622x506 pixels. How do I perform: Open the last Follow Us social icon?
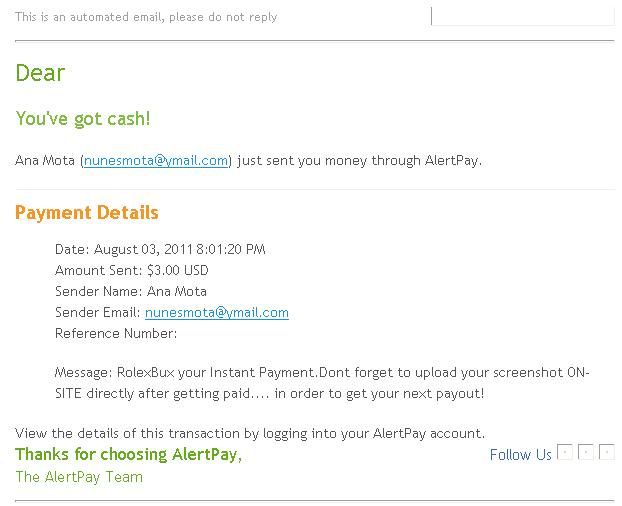click(607, 452)
